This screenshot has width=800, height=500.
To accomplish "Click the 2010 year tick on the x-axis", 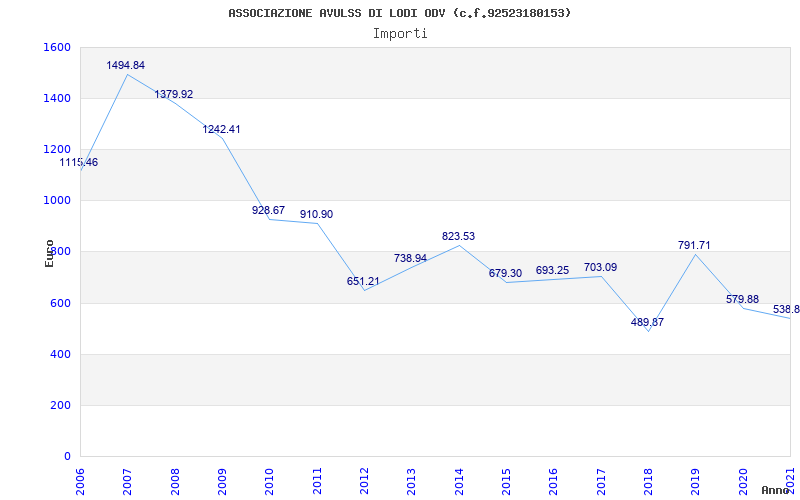I will (269, 480).
